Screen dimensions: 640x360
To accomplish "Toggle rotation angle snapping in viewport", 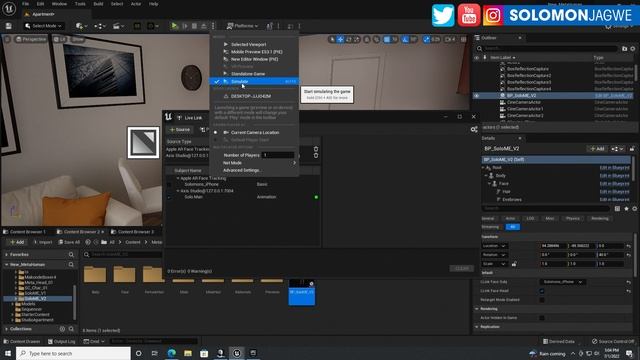I will 405,39.
